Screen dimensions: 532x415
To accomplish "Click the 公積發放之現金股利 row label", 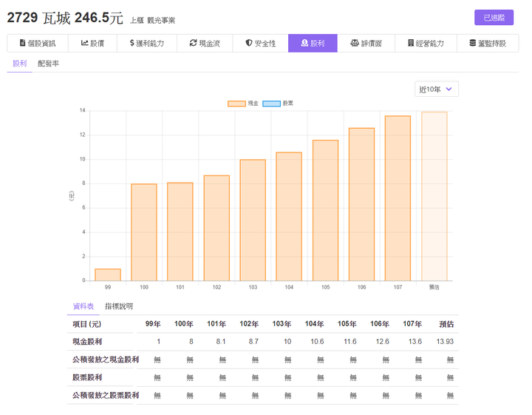I will coord(106,360).
